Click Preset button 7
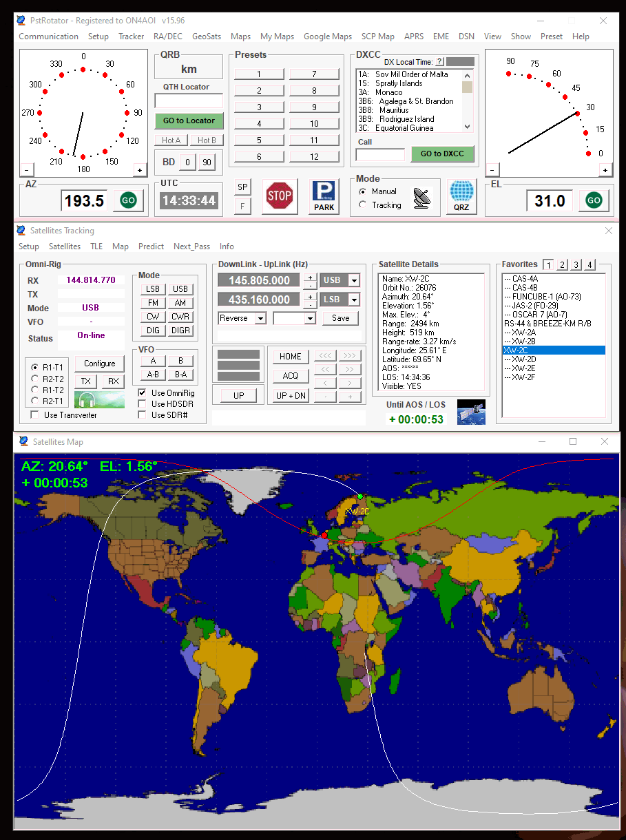 (x=314, y=74)
